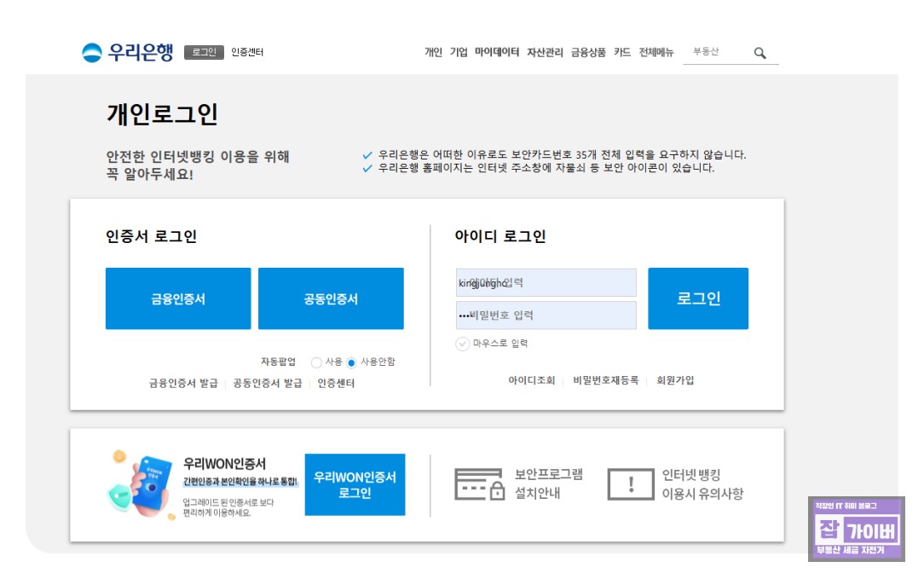Click the 우리WON인증서 로그인 button
Screen dimensions: 924x579
tap(355, 484)
